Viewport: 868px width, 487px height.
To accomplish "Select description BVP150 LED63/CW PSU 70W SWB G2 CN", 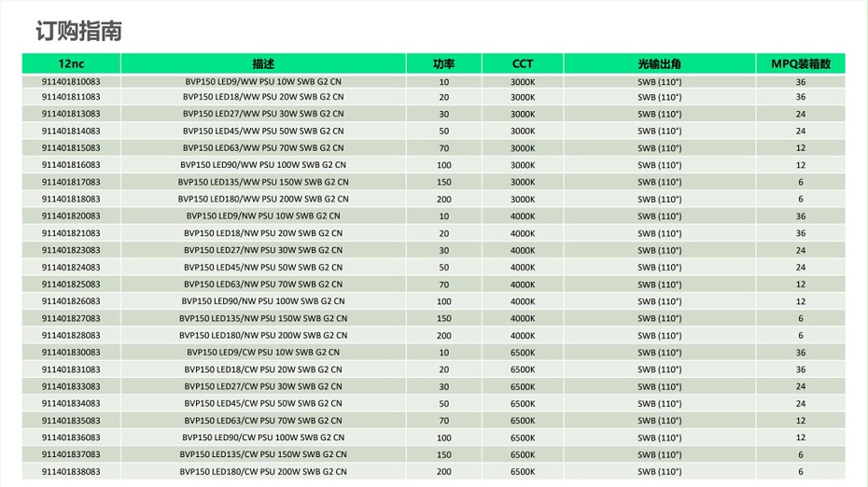I will pyautogui.click(x=263, y=421).
